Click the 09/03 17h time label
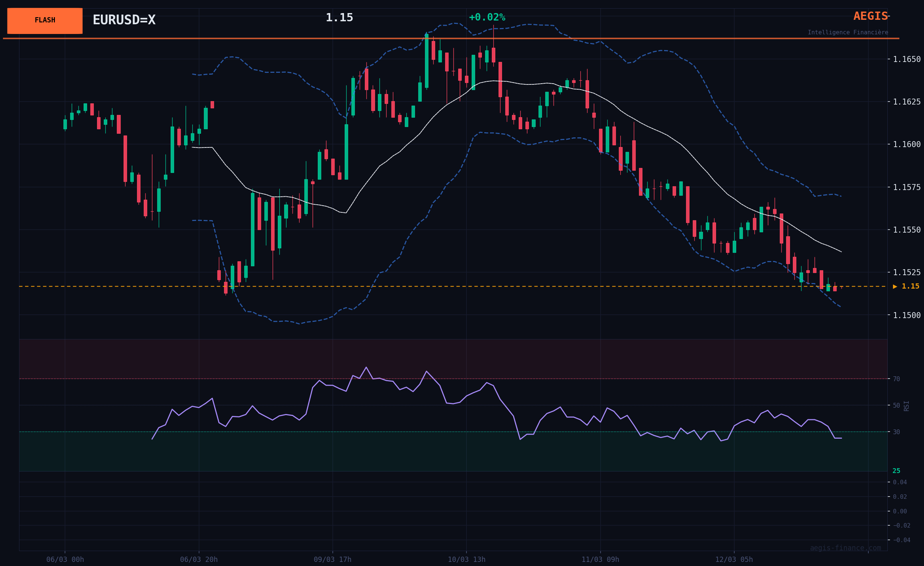 (333, 559)
